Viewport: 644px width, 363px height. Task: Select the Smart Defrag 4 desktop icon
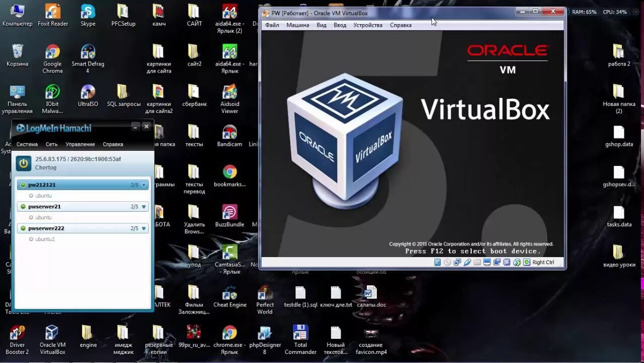pyautogui.click(x=88, y=59)
